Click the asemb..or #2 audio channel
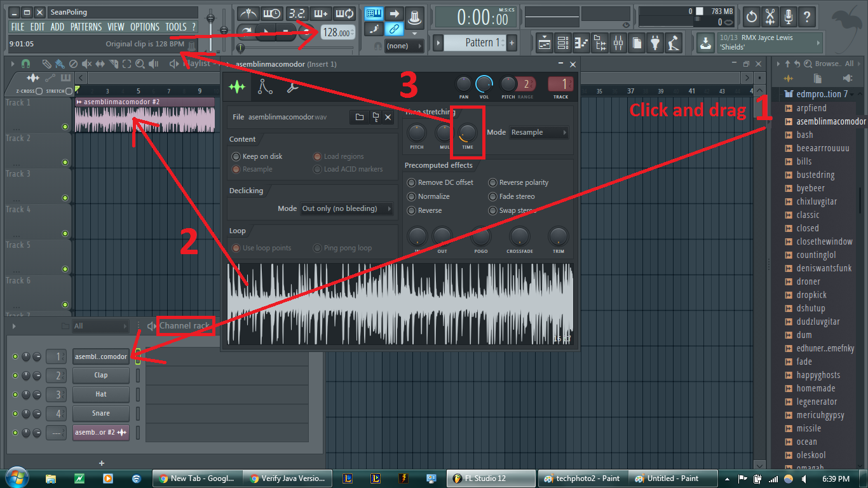868x488 pixels. click(x=101, y=433)
